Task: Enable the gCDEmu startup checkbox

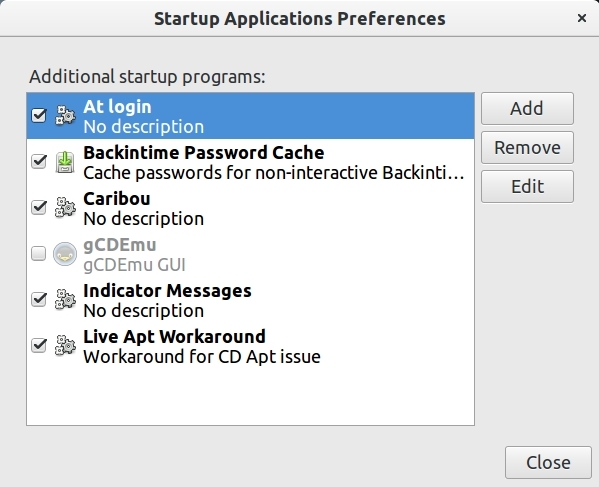Action: [39, 253]
